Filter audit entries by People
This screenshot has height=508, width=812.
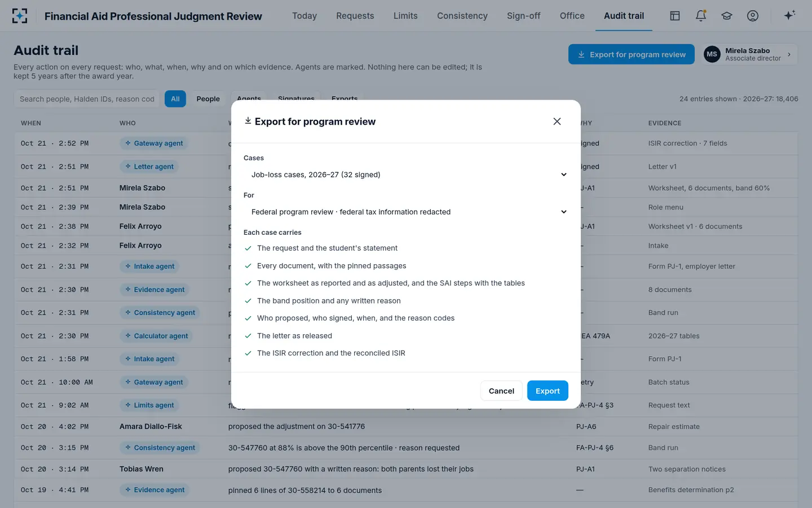pyautogui.click(x=208, y=99)
